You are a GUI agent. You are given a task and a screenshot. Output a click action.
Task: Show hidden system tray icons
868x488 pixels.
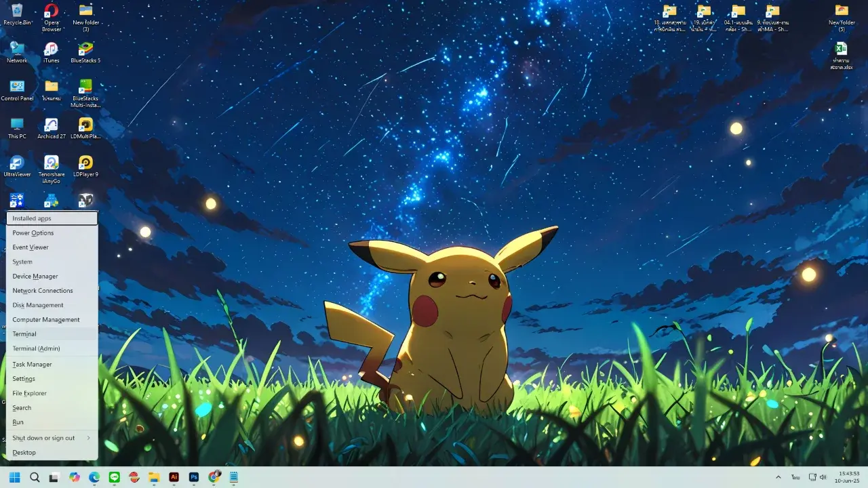pyautogui.click(x=778, y=477)
